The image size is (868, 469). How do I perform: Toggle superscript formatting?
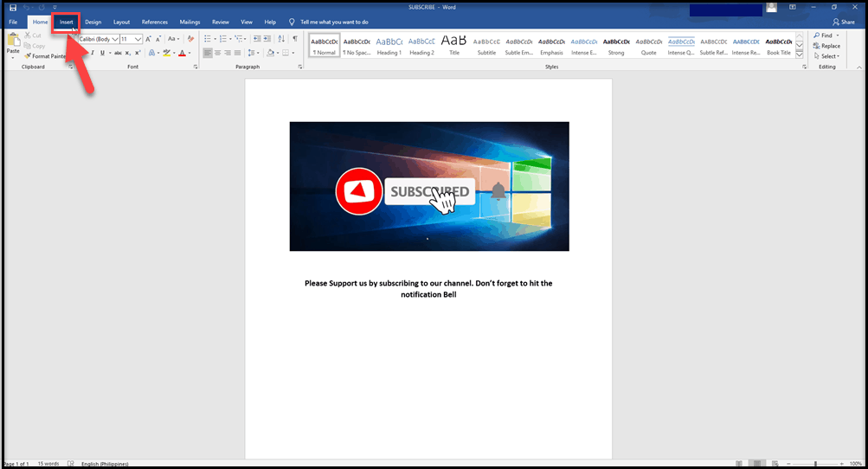click(x=137, y=53)
